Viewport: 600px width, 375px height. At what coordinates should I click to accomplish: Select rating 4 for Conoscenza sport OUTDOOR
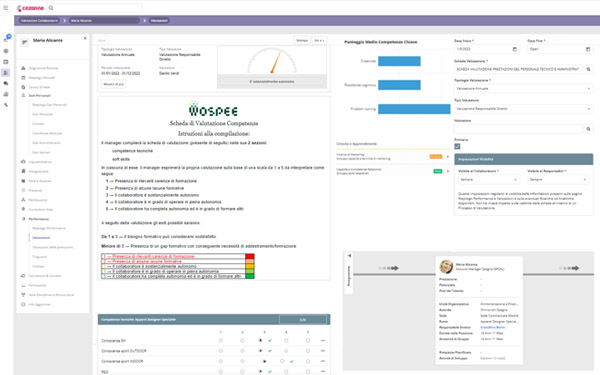(286, 351)
